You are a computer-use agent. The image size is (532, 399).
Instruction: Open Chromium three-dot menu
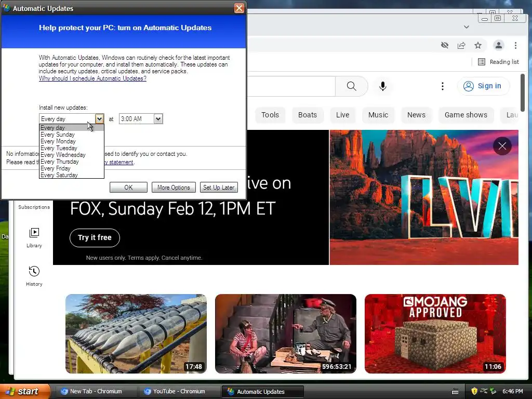tap(515, 45)
